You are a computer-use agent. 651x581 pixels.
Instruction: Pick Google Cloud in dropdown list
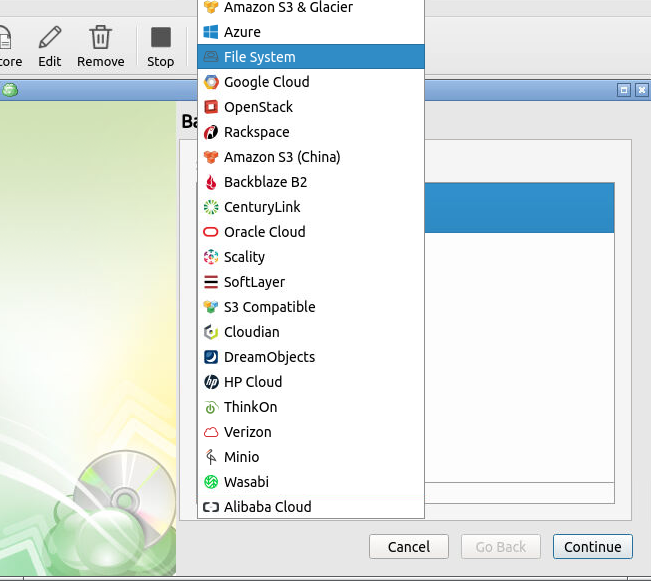pyautogui.click(x=311, y=82)
